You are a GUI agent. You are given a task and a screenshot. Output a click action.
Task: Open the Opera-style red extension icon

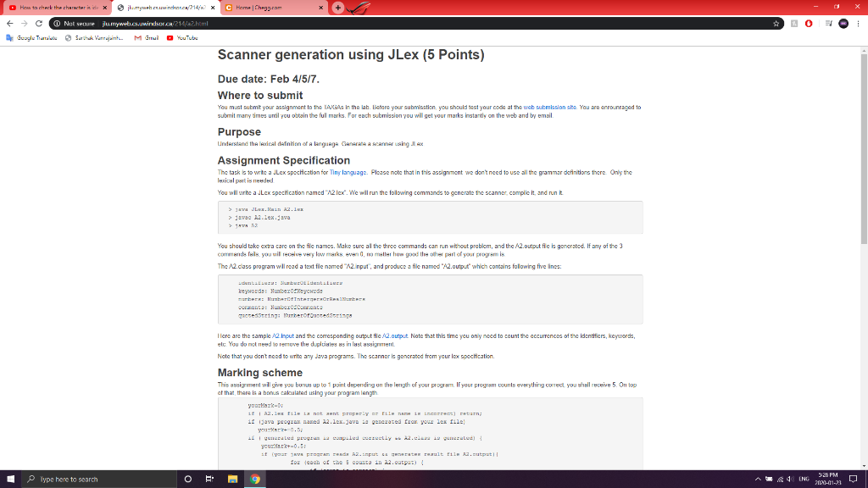point(809,24)
